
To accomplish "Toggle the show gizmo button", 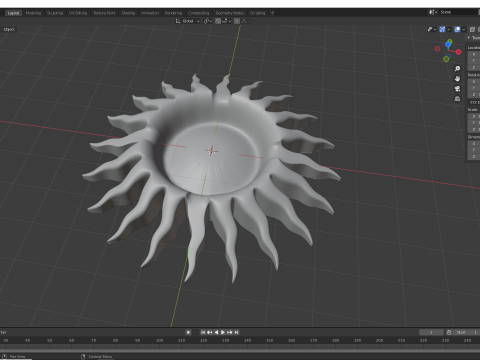I will 442,29.
